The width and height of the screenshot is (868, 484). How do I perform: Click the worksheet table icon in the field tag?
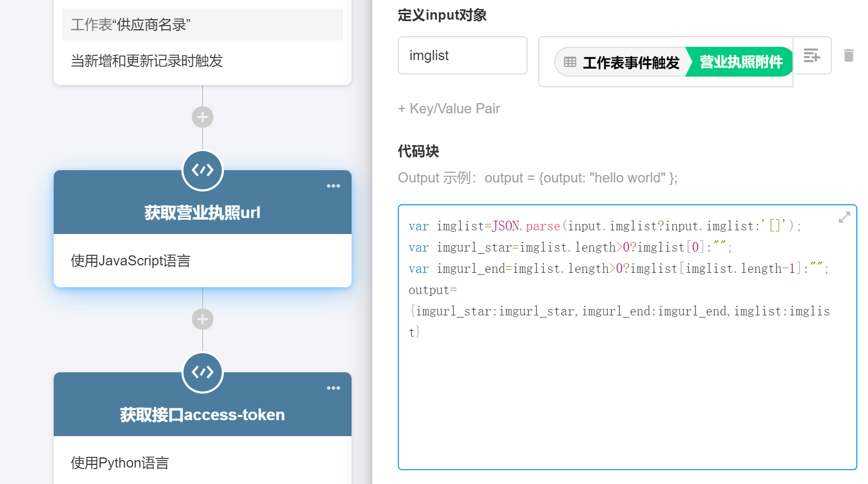point(570,62)
